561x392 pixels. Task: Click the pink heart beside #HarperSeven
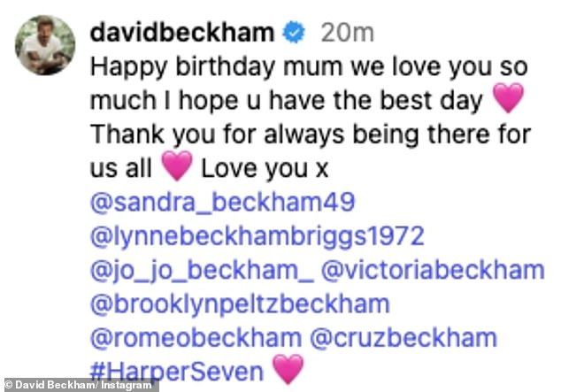coord(288,369)
